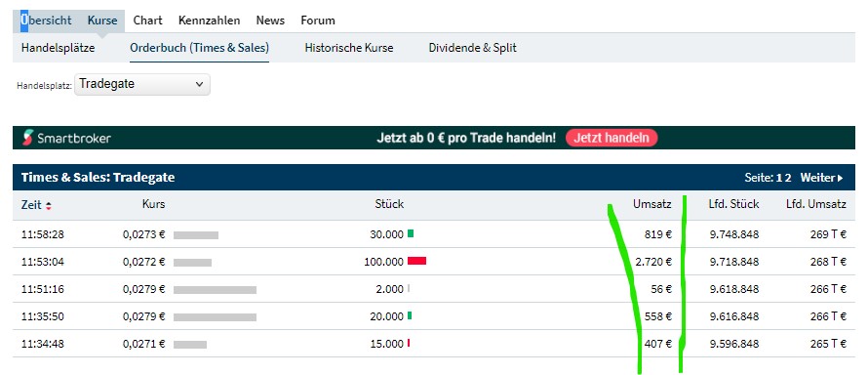Click gray price bar in 11:34:48 row
868x375 pixels.
pyautogui.click(x=190, y=345)
